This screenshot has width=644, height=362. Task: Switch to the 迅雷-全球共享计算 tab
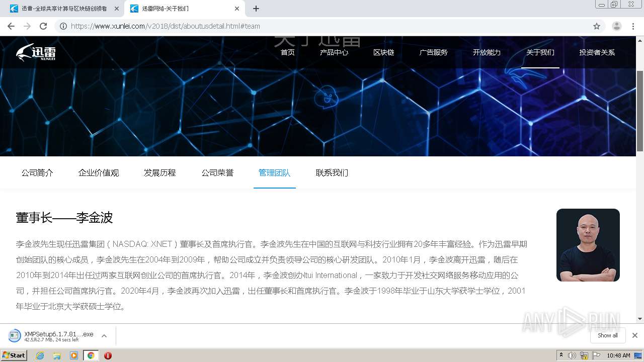click(x=64, y=9)
